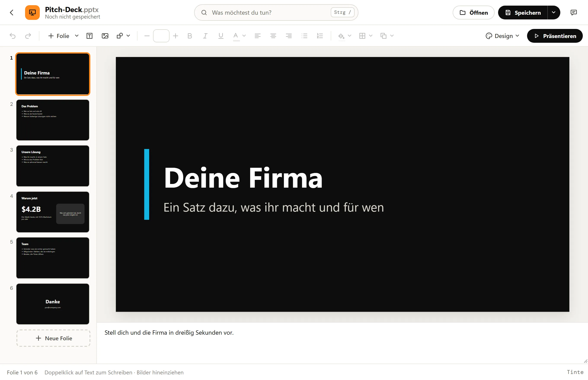Expand the Speichern options arrow

tap(554, 13)
